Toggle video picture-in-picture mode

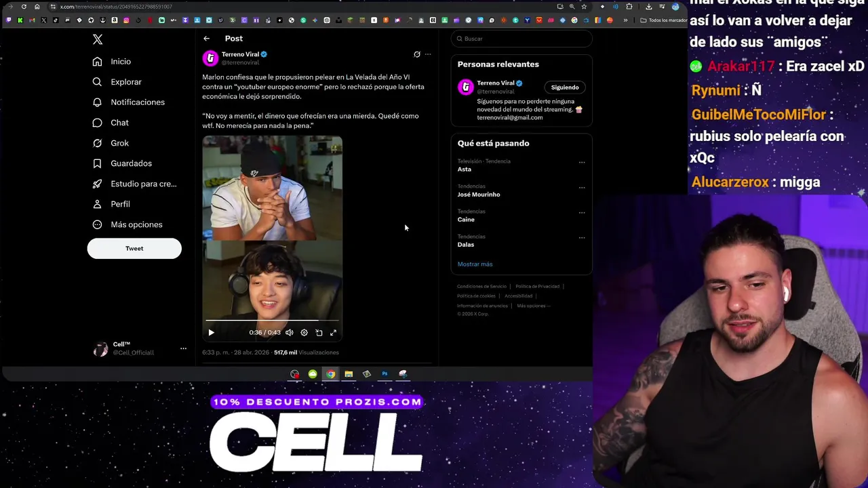click(x=319, y=333)
